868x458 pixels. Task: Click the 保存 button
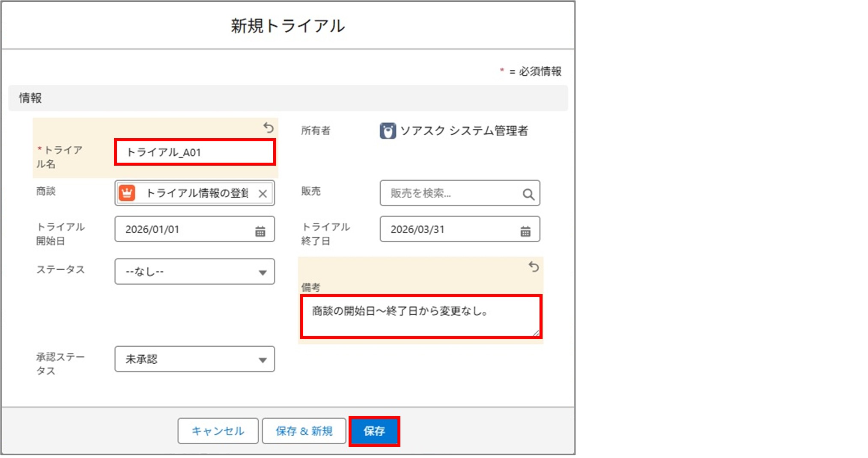[375, 431]
